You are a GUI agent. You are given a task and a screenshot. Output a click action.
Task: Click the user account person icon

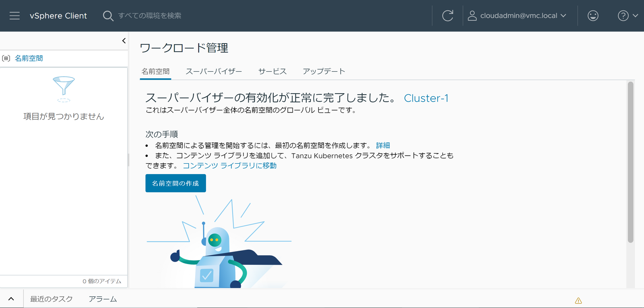(x=472, y=16)
